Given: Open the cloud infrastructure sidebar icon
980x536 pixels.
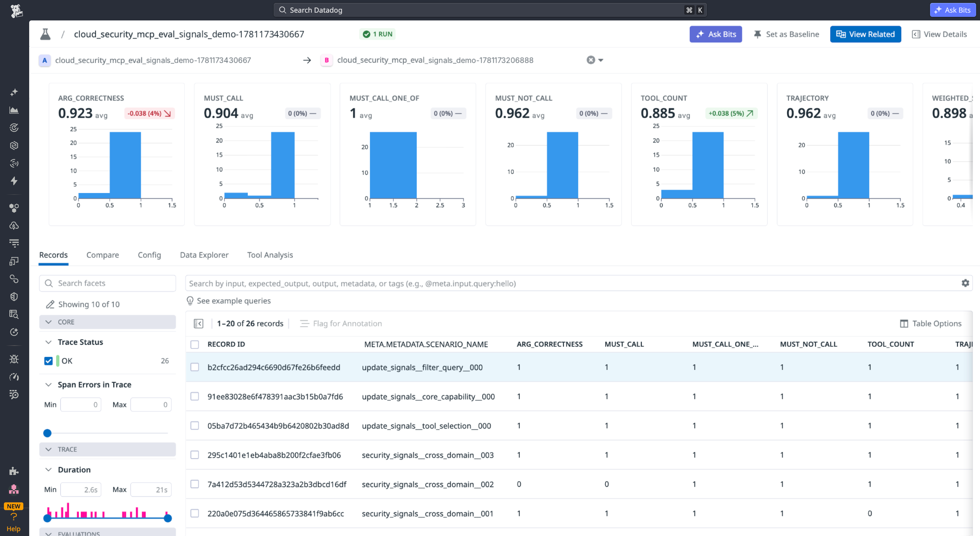Looking at the screenshot, I should (x=14, y=225).
